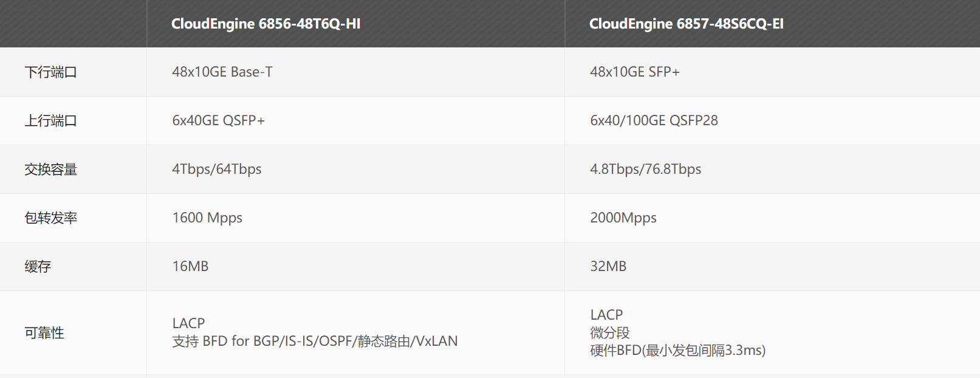Click the 48x10GE SFP+ cell

click(x=634, y=72)
